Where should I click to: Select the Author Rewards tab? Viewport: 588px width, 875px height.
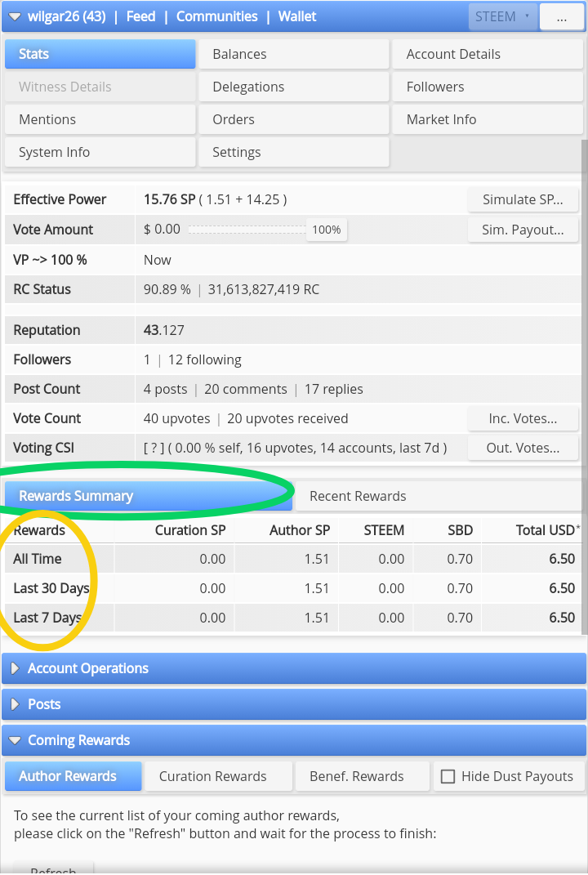73,776
